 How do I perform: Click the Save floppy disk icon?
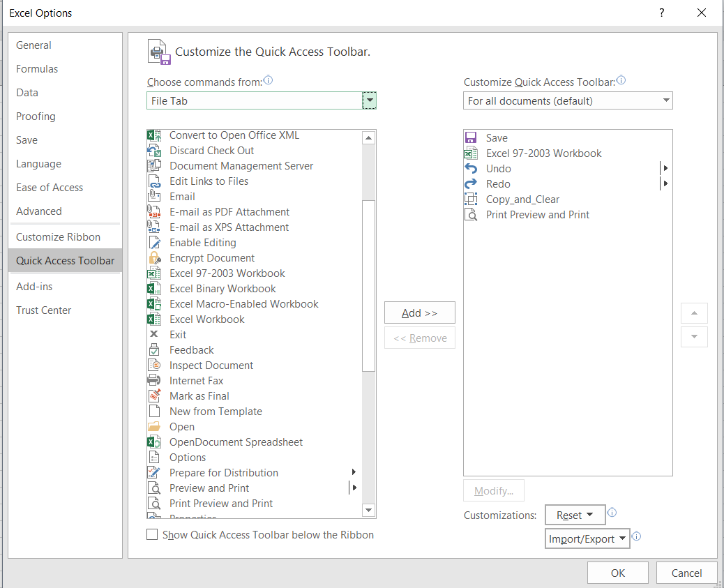coord(471,138)
